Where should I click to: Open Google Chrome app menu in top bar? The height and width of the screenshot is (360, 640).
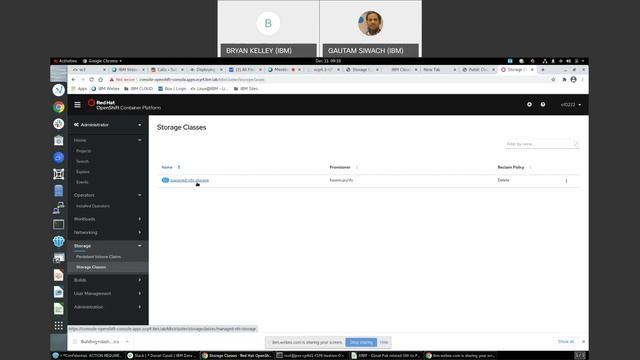click(x=102, y=61)
